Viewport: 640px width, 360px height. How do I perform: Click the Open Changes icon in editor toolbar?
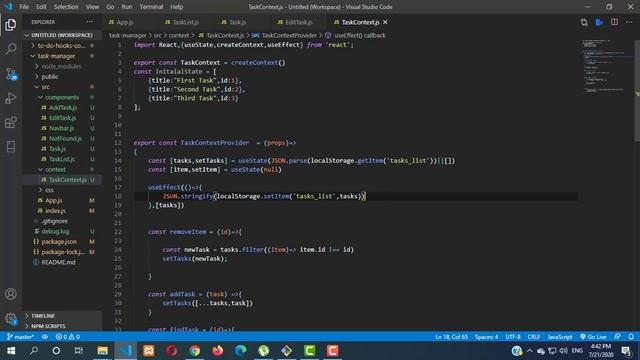[x=584, y=22]
